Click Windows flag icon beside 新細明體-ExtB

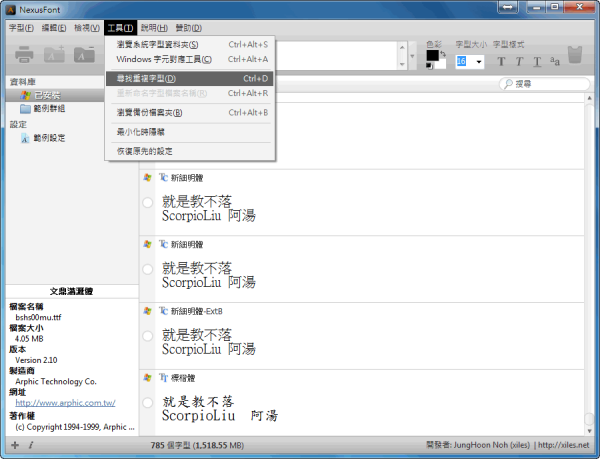click(x=147, y=311)
